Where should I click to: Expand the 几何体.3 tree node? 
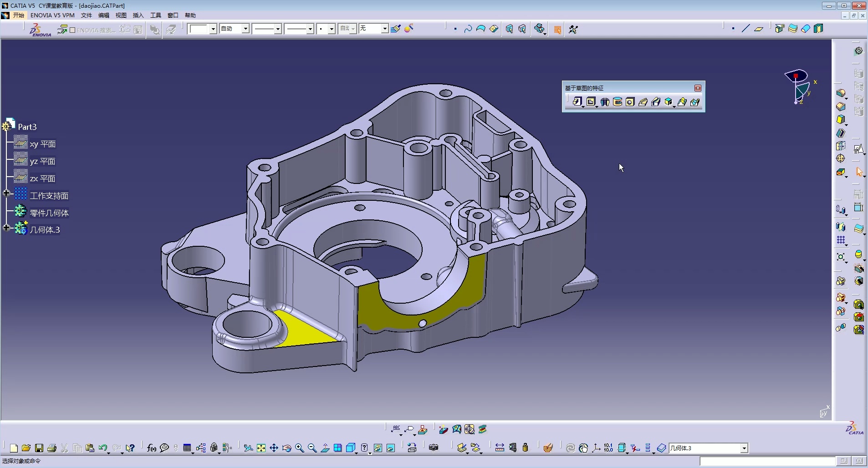[6, 228]
